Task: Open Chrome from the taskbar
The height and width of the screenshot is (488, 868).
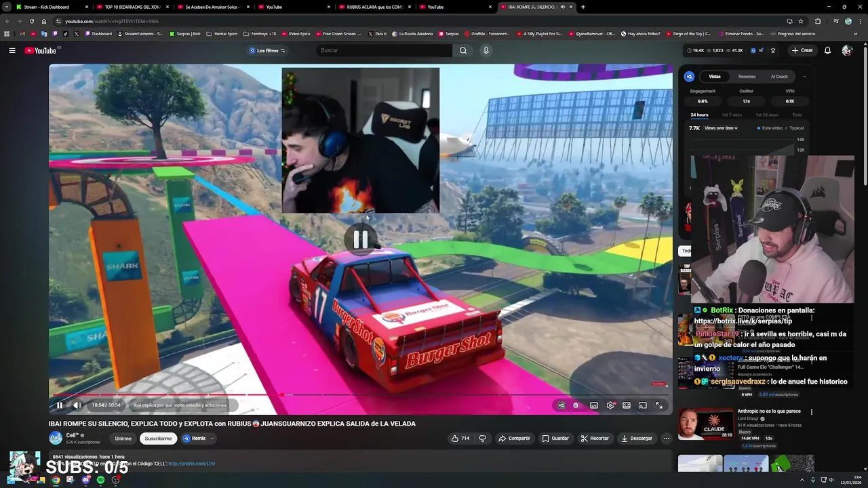Action: click(56, 480)
